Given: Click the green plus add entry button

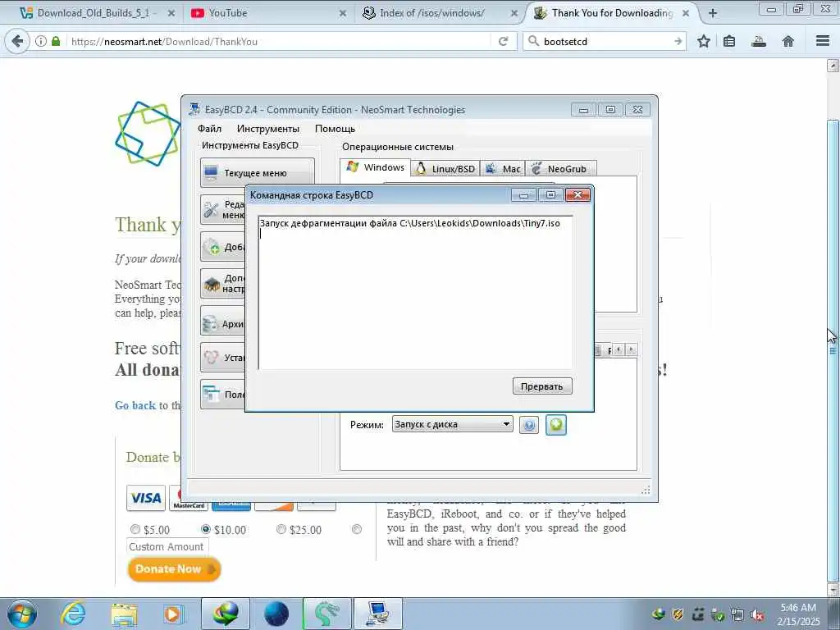Looking at the screenshot, I should (556, 425).
